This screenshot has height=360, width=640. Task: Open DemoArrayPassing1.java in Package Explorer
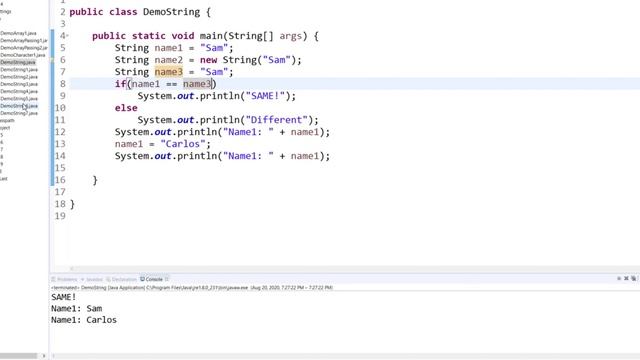point(24,40)
